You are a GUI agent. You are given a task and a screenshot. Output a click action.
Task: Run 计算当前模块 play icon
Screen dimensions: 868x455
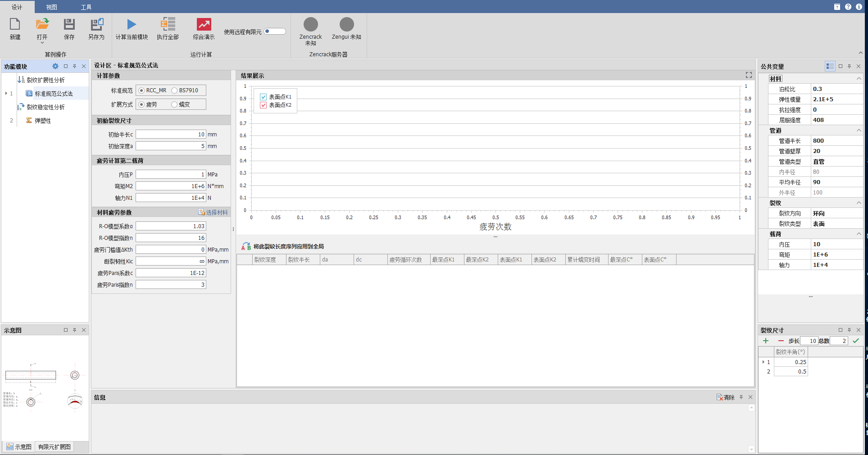click(x=132, y=24)
